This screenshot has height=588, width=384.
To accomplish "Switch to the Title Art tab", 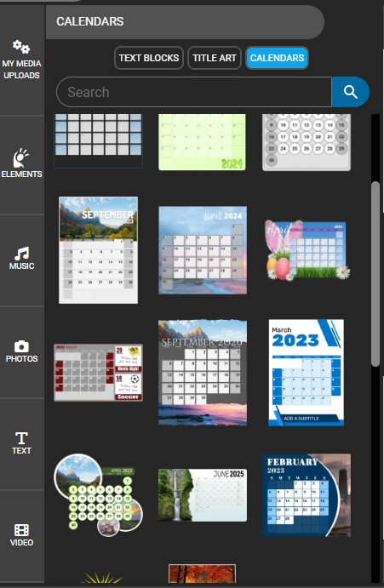I will (x=215, y=58).
